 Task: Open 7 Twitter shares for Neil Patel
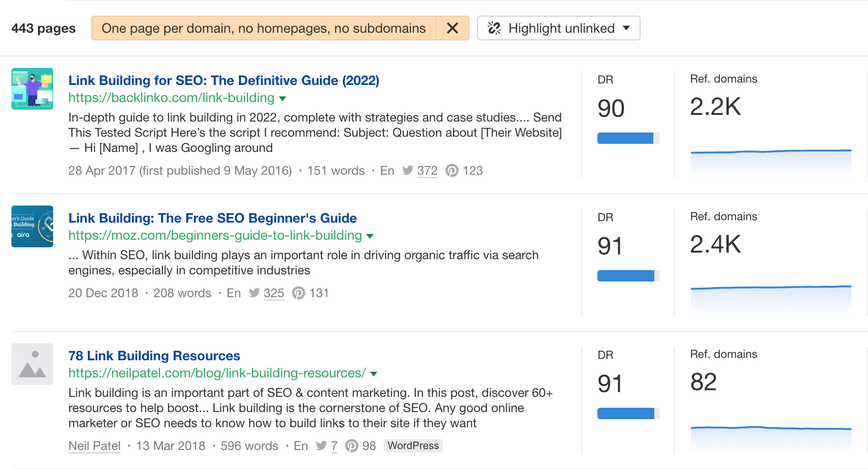click(x=334, y=446)
